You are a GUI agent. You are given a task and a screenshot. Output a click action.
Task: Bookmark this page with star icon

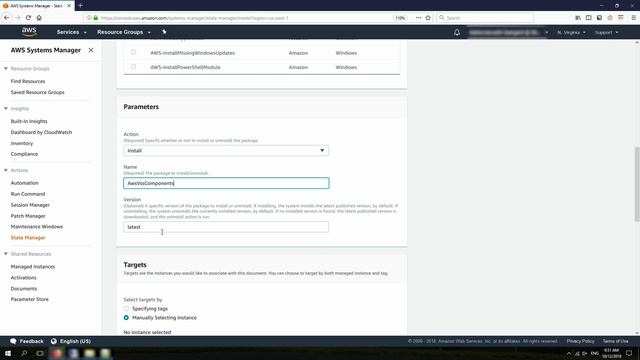tap(428, 18)
